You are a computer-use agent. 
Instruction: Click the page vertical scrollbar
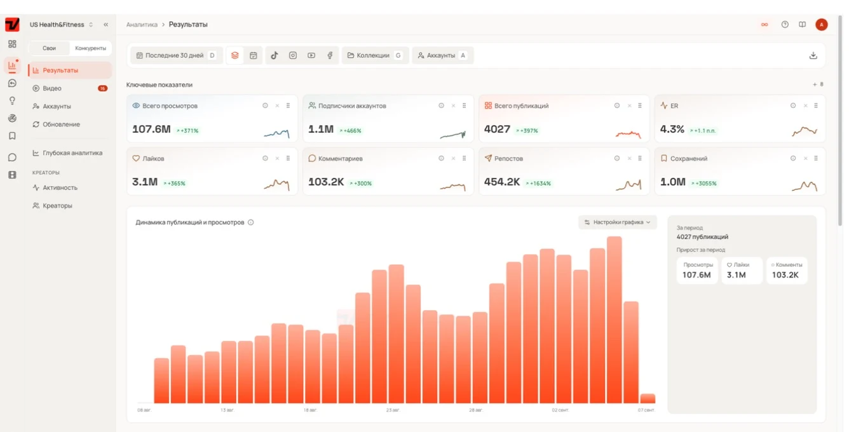click(x=840, y=121)
